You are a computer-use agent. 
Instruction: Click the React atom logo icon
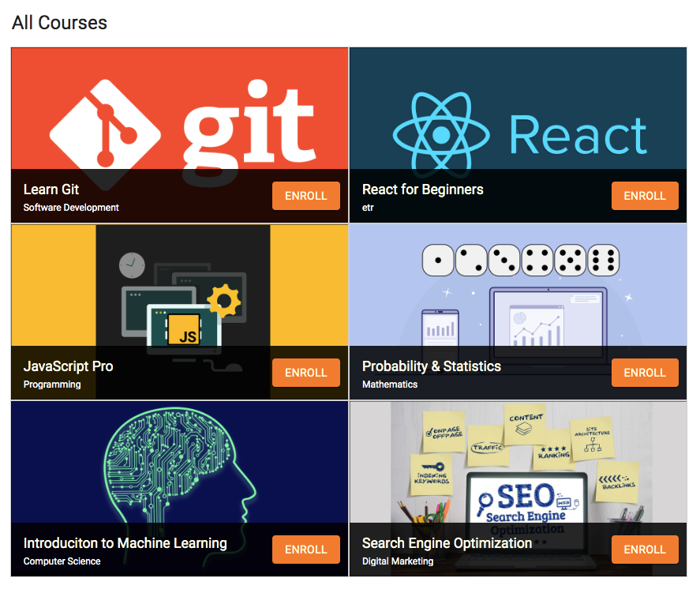click(x=440, y=134)
